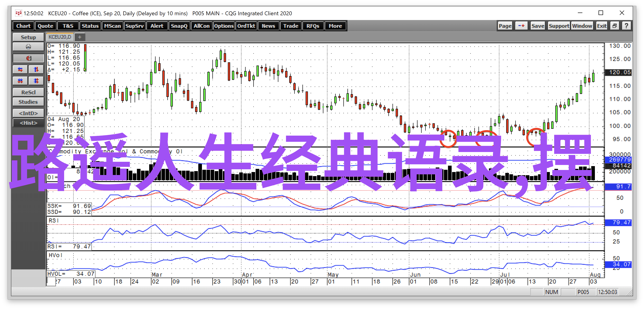Screen dimensions: 644x309
Task: Toggle the <Hist> mode button
Action: coord(28,123)
